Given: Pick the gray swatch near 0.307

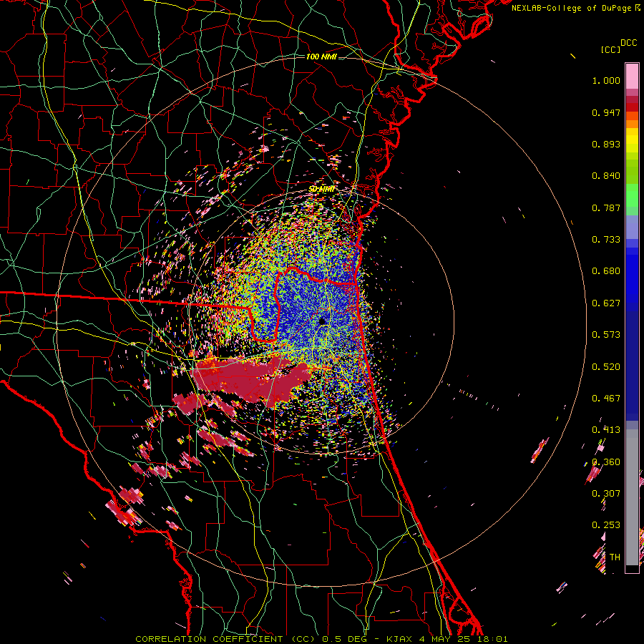Looking at the screenshot, I should coord(632,497).
